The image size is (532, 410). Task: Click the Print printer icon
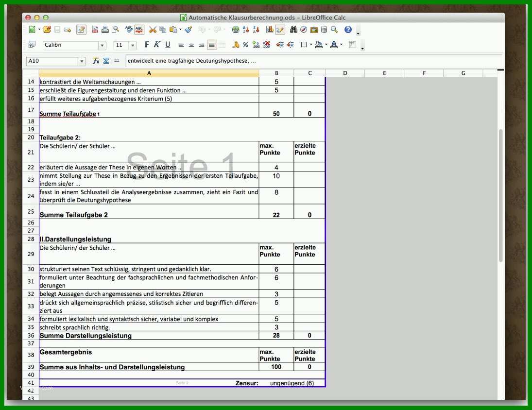[105, 30]
